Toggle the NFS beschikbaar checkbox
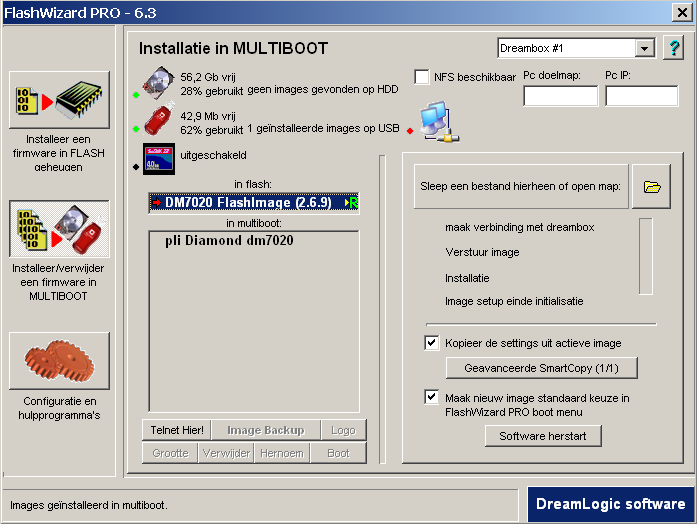This screenshot has height=524, width=697. [421, 77]
